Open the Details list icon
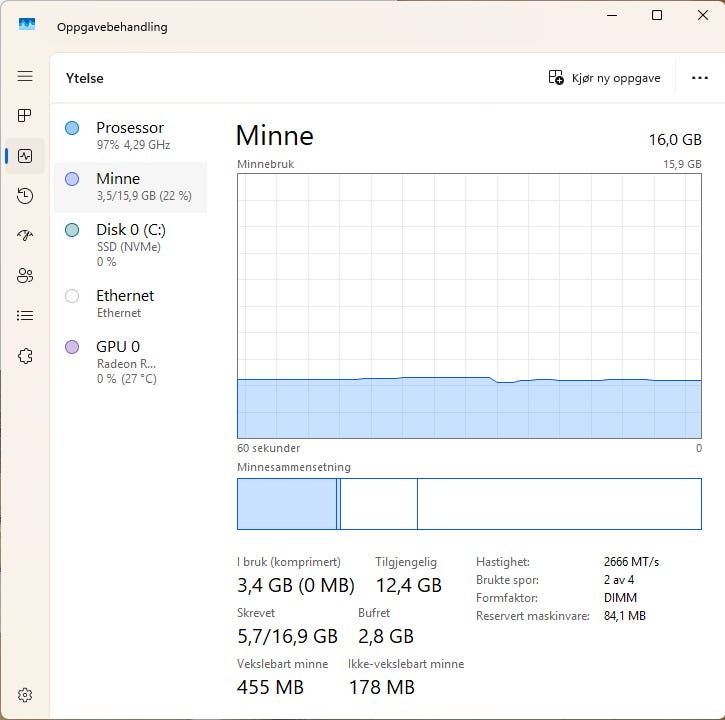The height and width of the screenshot is (720, 725). point(25,316)
